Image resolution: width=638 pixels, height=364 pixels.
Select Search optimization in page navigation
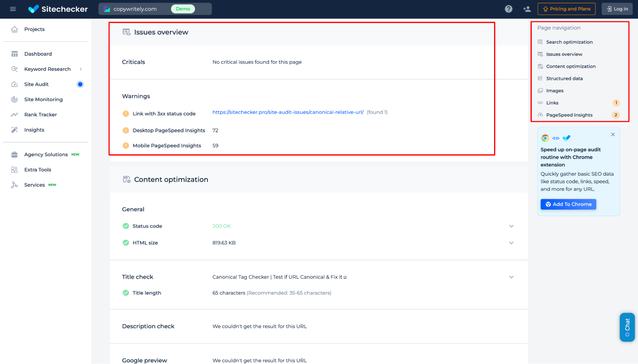[569, 42]
